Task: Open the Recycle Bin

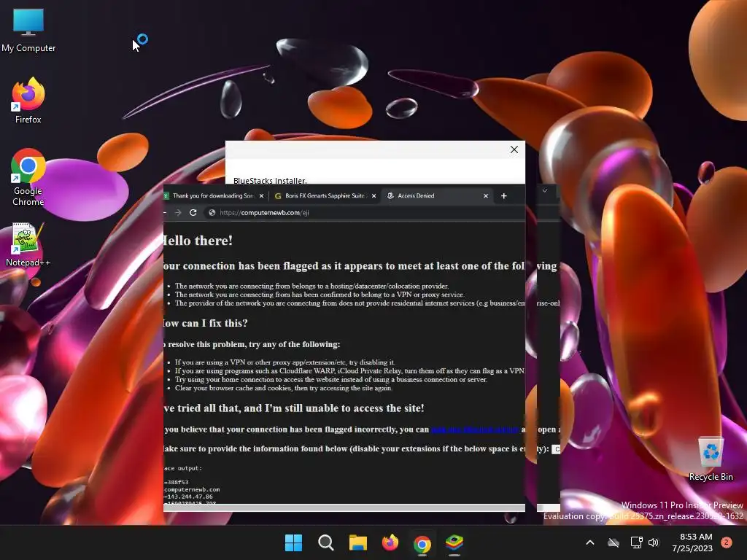Action: point(711,459)
